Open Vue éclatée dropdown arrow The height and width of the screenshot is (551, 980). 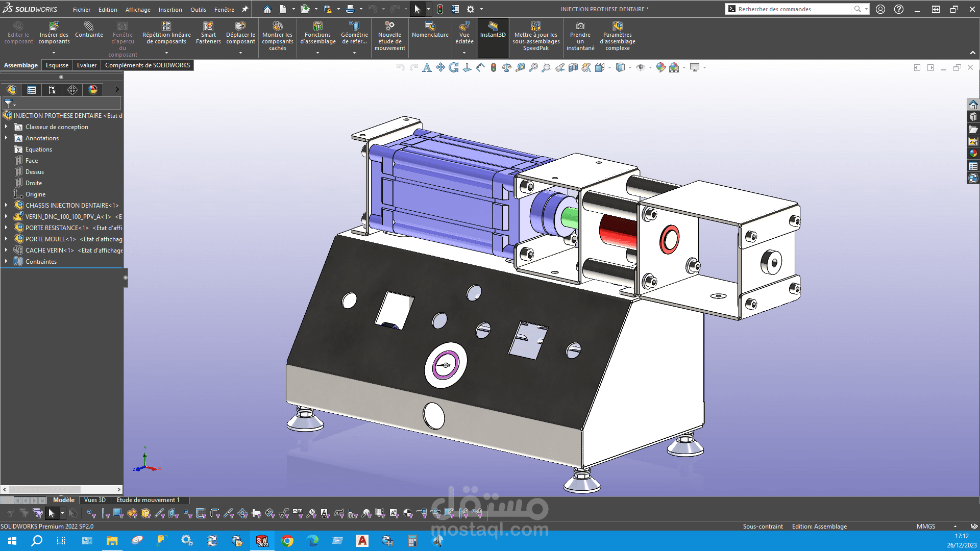(x=464, y=53)
